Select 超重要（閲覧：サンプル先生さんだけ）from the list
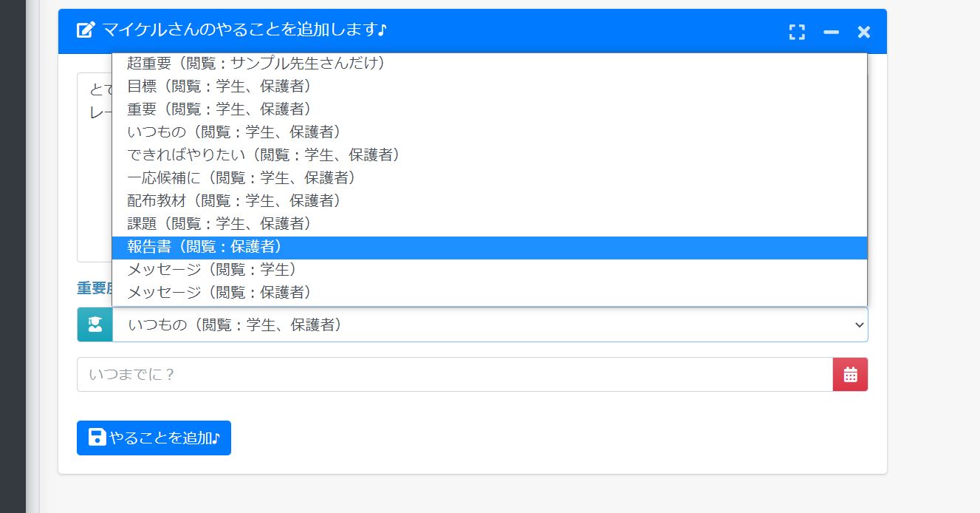This screenshot has width=980, height=513. click(255, 64)
